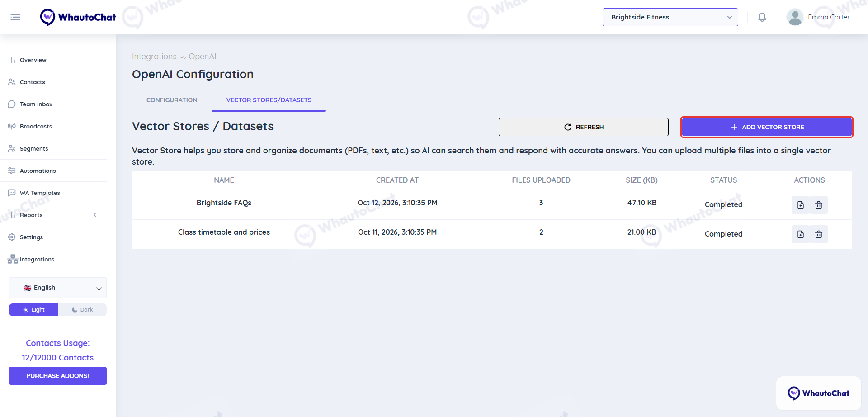Open the notifications bell
Viewport: 868px width, 417px height.
762,17
